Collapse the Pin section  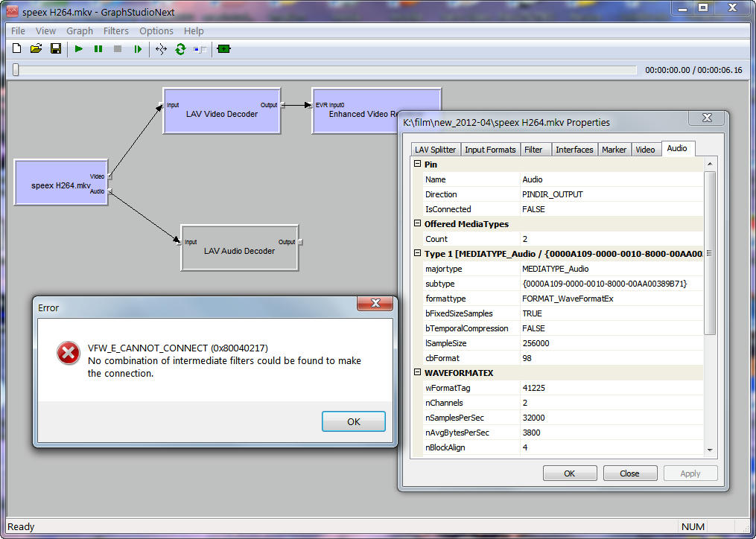(x=418, y=164)
